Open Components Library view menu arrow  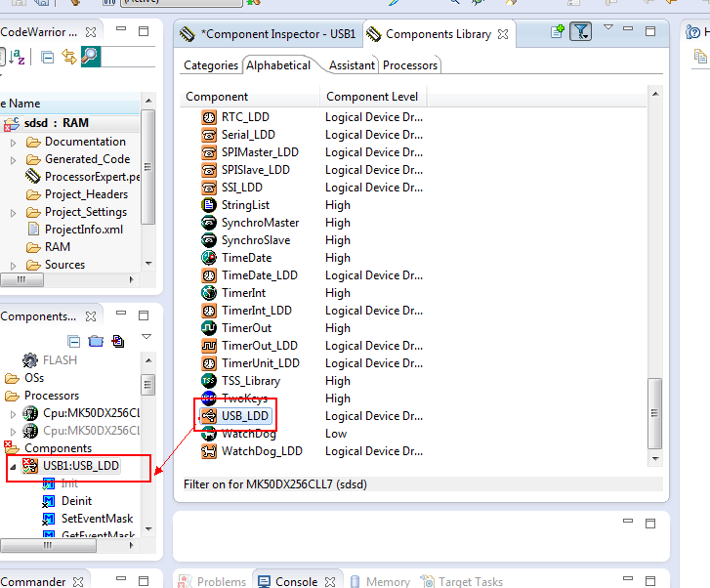click(x=608, y=27)
